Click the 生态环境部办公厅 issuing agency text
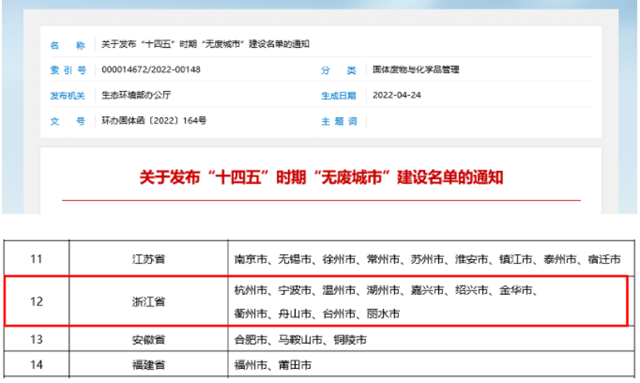The height and width of the screenshot is (383, 640). [x=136, y=95]
